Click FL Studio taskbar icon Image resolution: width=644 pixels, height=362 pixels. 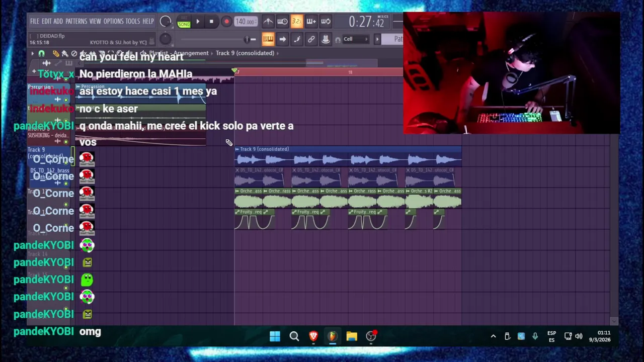coord(333,336)
